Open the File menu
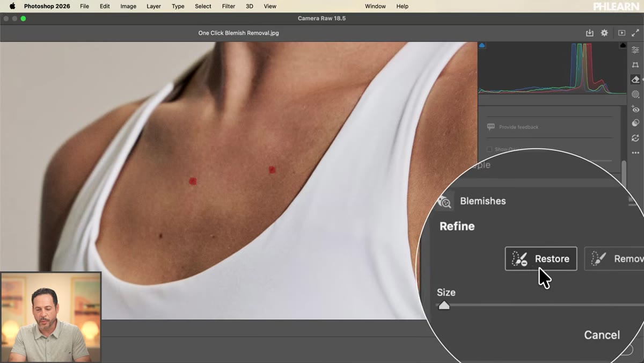The image size is (644, 363). tap(84, 6)
